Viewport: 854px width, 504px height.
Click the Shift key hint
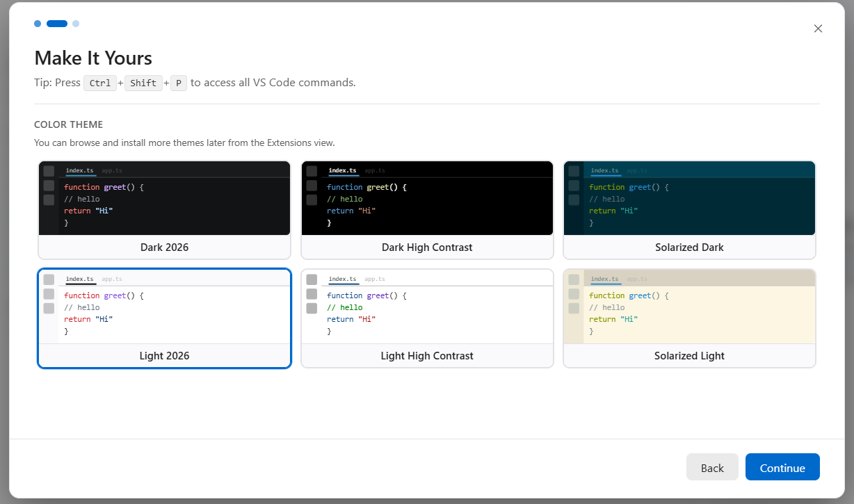point(143,83)
